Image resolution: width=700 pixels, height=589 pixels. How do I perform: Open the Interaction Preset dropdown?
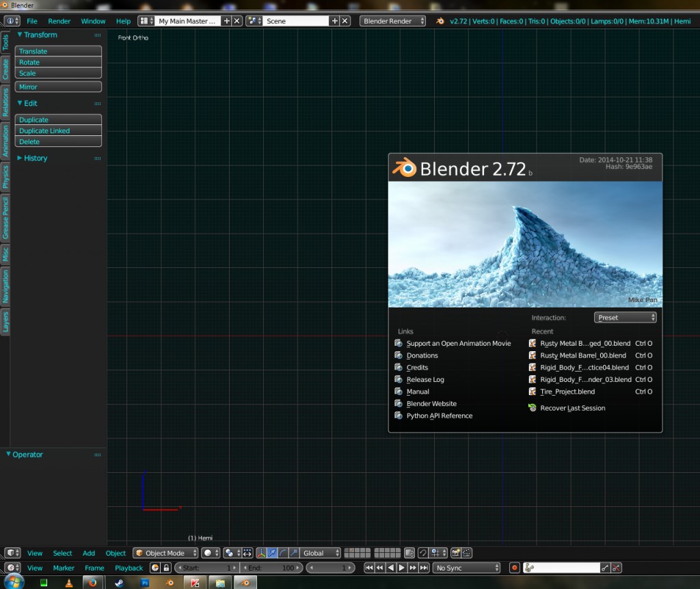click(623, 317)
